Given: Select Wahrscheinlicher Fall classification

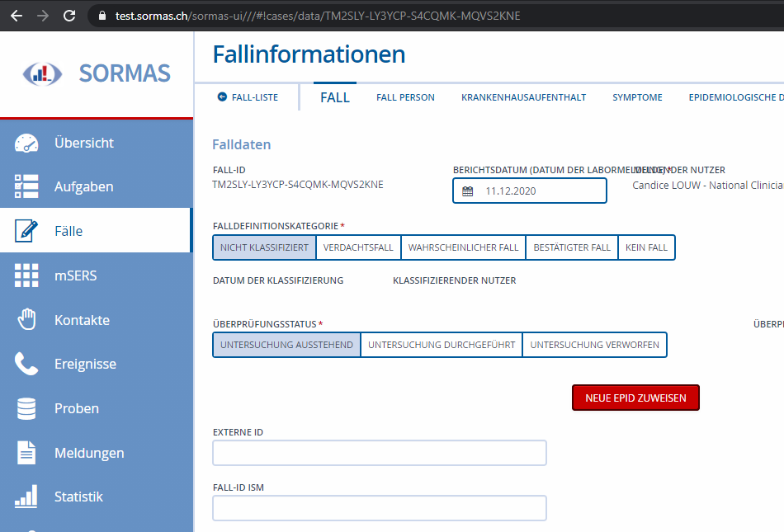Looking at the screenshot, I should coord(463,247).
